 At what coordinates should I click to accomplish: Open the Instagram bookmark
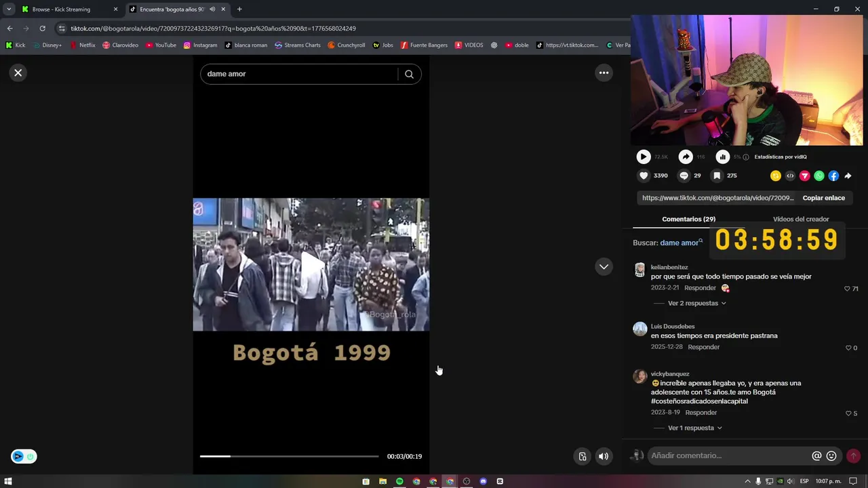click(x=201, y=45)
